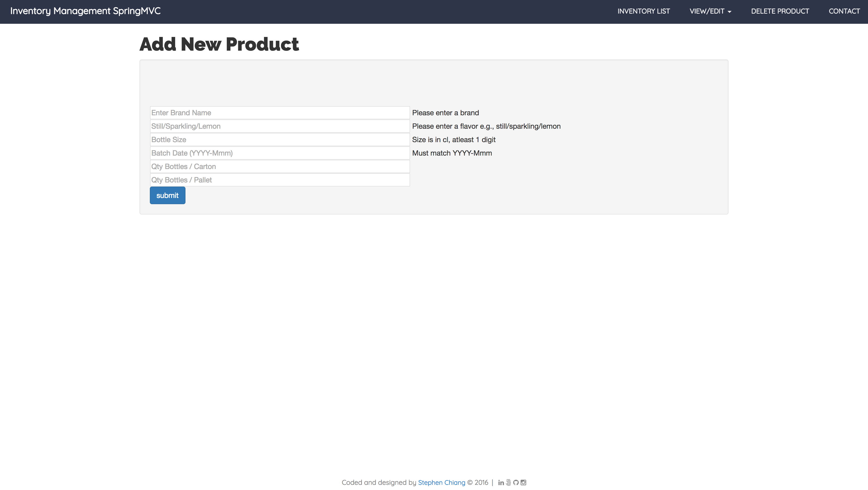The height and width of the screenshot is (490, 868).
Task: Click the Qty Bottles / Pallet field
Action: click(280, 180)
